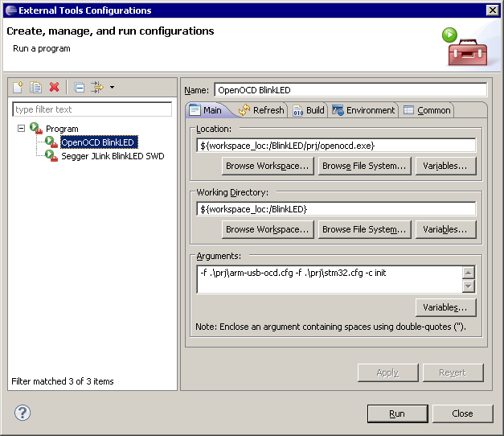Collapse all configurations in the tree
Screen dimensions: 504x436
79,87
